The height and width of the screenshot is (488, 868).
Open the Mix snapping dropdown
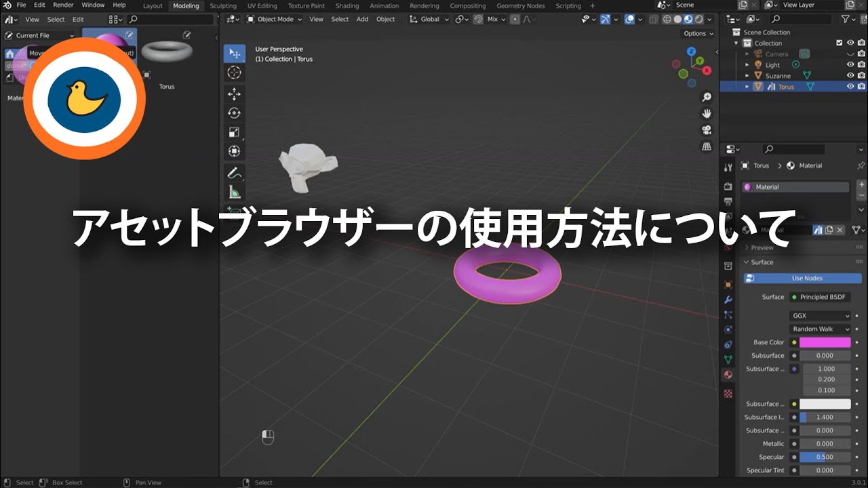(496, 19)
